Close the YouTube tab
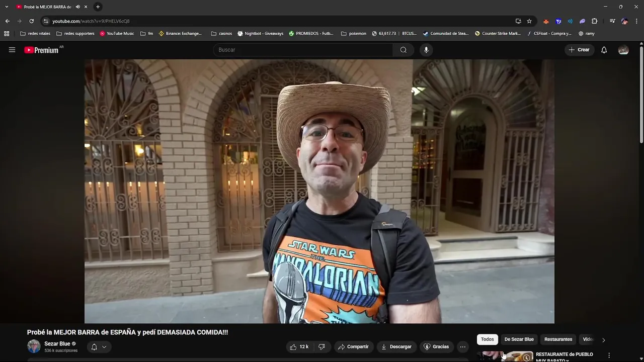The height and width of the screenshot is (362, 644). pos(86,7)
